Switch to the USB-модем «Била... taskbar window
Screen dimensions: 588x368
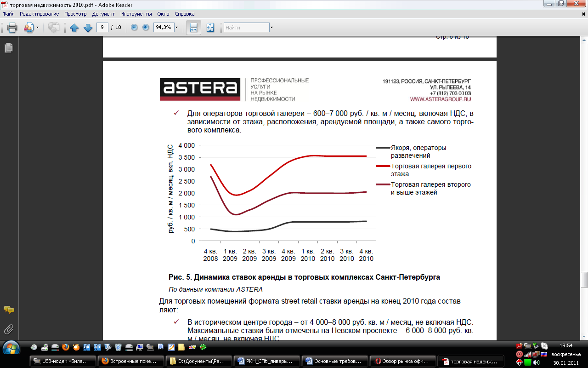click(63, 361)
